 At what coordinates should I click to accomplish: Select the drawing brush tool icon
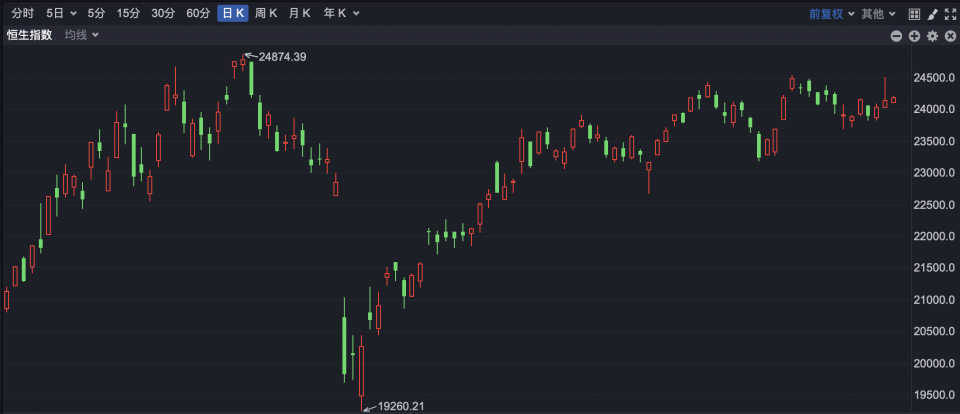[x=932, y=13]
